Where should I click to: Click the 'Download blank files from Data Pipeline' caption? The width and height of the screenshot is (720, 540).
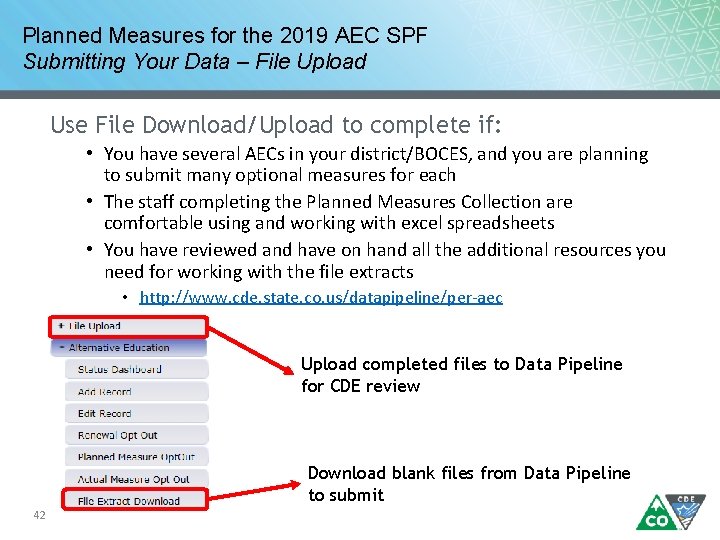pyautogui.click(x=469, y=473)
